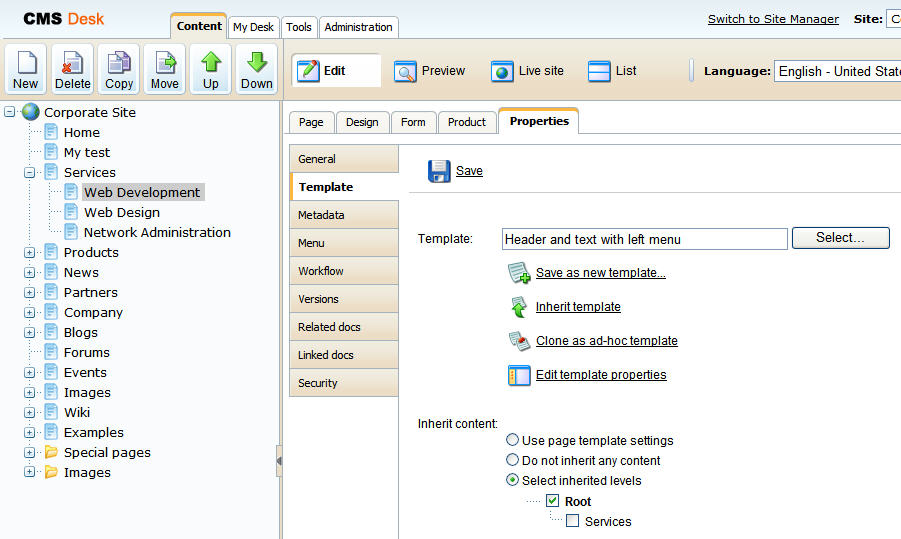
Task: Open the Administration tab
Action: pos(359,27)
